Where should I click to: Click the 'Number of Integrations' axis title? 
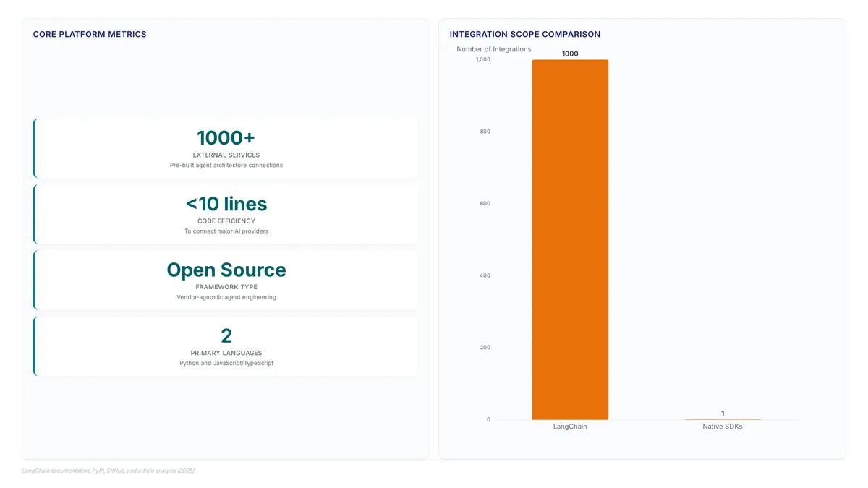click(494, 49)
